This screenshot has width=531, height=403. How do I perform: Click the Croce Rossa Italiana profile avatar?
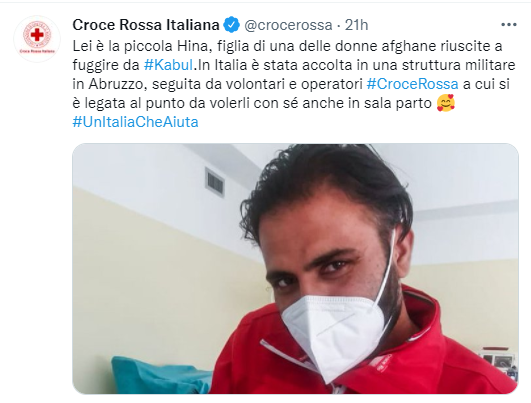tap(37, 38)
